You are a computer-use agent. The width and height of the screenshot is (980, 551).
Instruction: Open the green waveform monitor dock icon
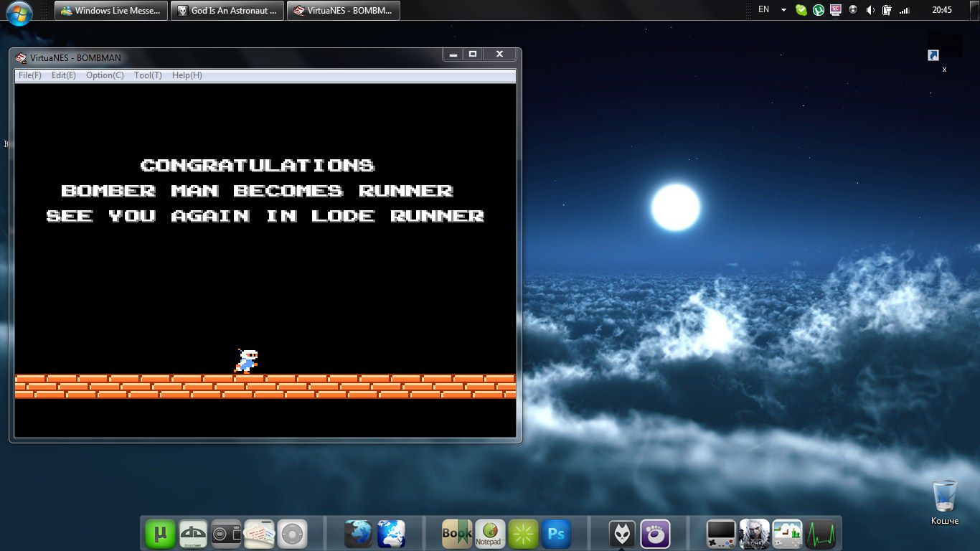click(x=821, y=534)
